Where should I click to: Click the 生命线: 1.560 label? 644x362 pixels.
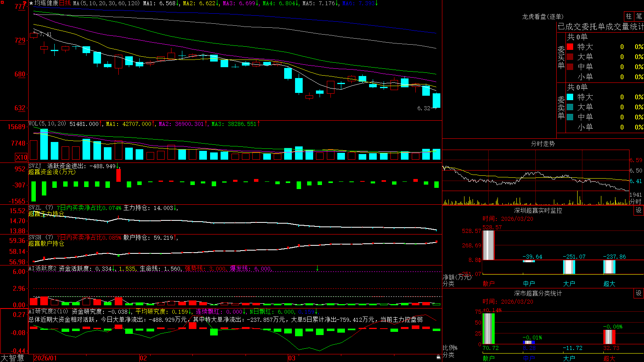click(x=160, y=268)
